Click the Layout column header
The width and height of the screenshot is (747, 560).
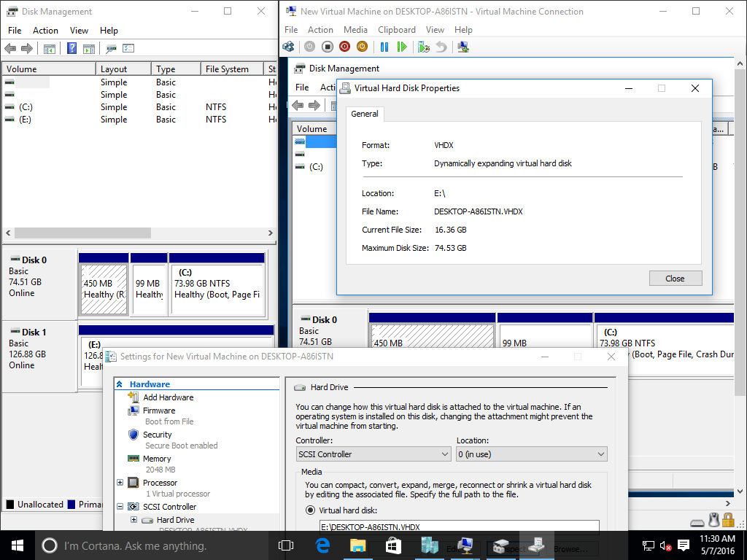click(123, 69)
